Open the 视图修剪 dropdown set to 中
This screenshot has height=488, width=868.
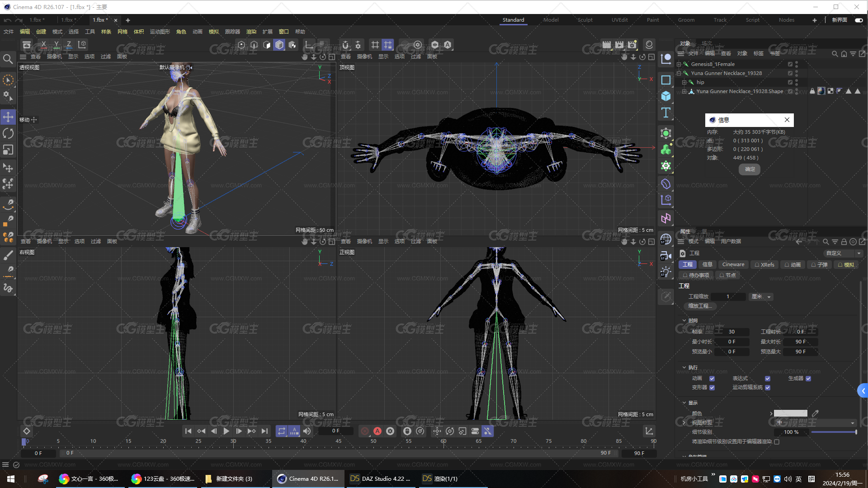(815, 423)
